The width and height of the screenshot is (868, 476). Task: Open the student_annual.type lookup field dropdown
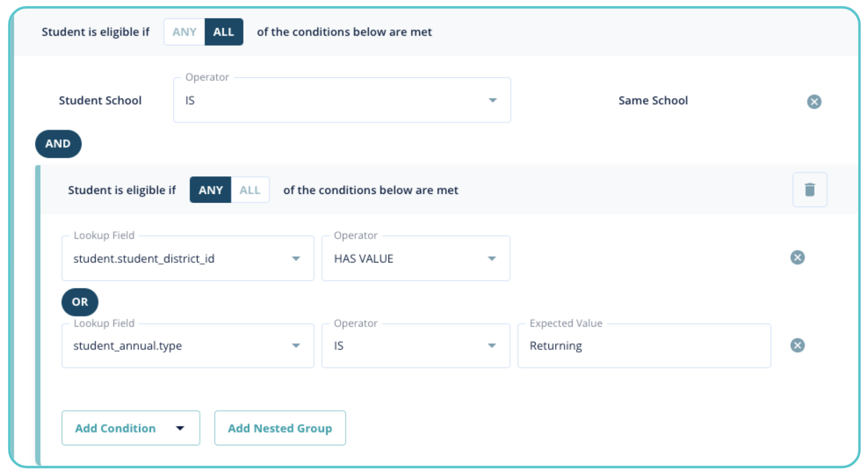click(x=187, y=346)
